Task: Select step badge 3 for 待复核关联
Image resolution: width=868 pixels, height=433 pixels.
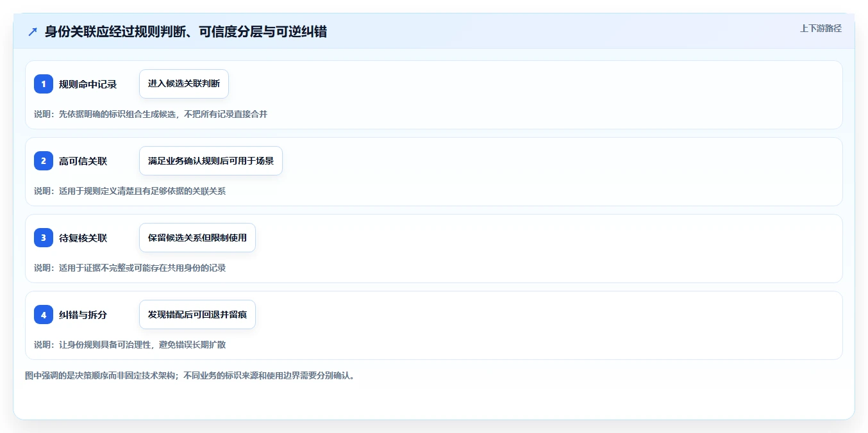Action: [44, 238]
